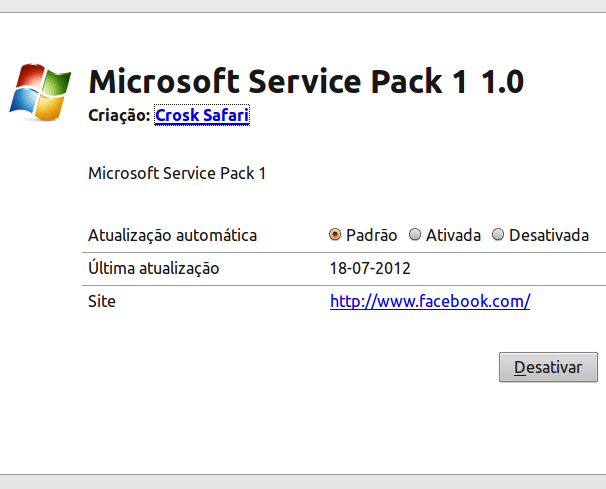Open the http://www.facebook.com/ site link

click(x=429, y=300)
